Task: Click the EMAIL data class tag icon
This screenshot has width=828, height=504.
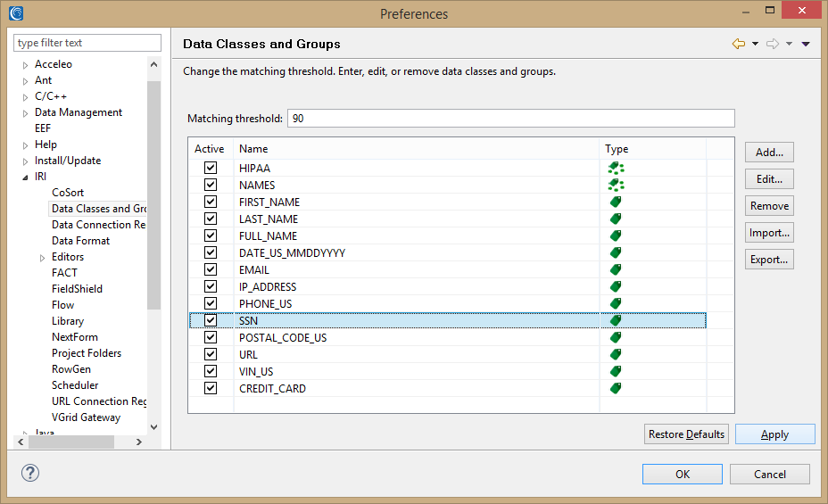Action: coord(615,269)
